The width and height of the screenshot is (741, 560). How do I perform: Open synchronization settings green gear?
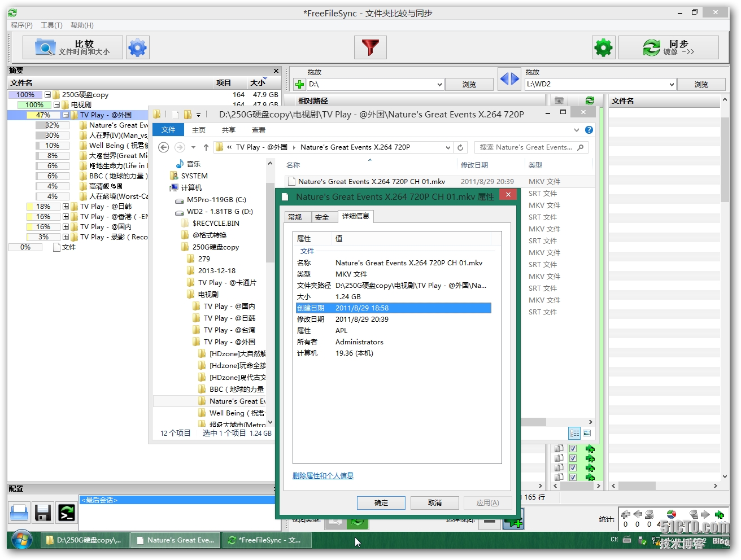[603, 47]
